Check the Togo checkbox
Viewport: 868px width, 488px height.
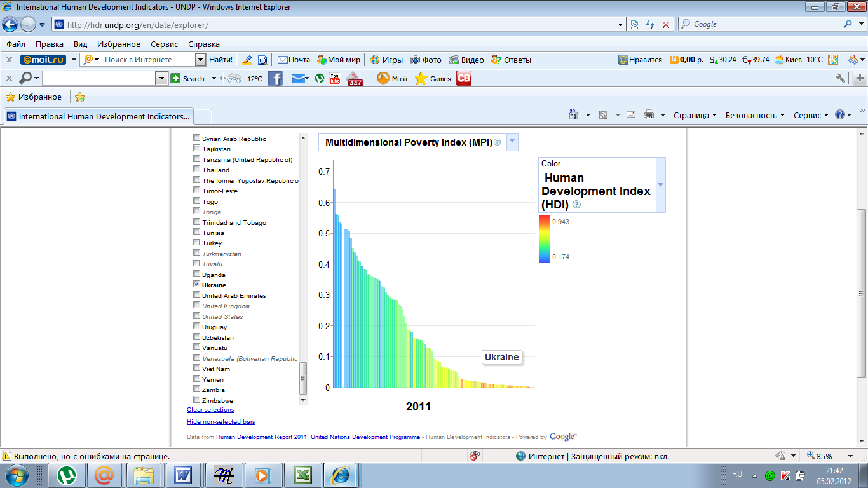(x=197, y=201)
